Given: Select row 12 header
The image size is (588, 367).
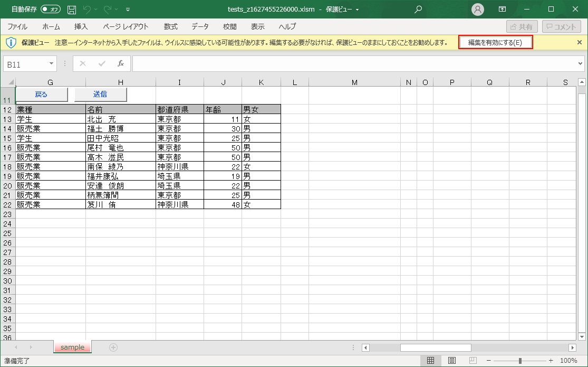Looking at the screenshot, I should pyautogui.click(x=7, y=110).
